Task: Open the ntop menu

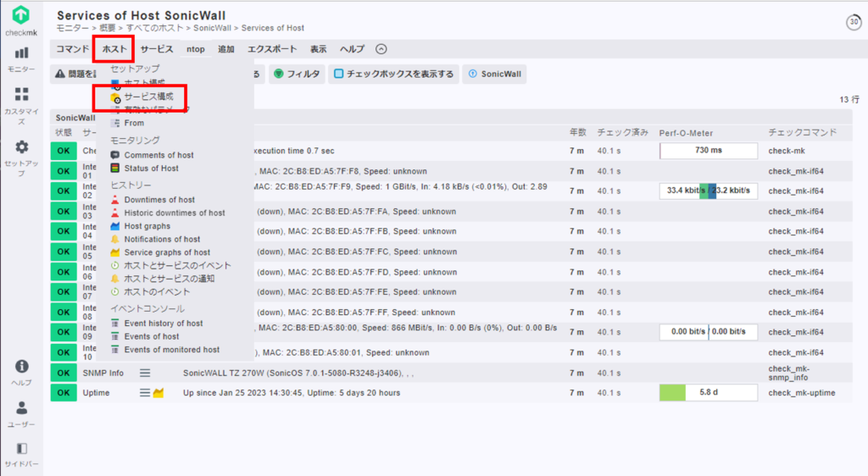Action: [196, 49]
